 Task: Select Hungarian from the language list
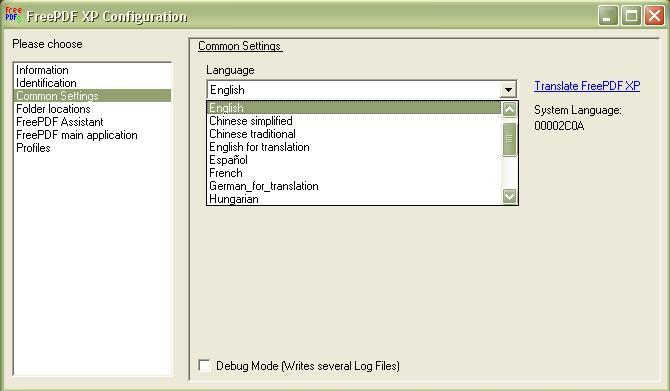pyautogui.click(x=354, y=199)
